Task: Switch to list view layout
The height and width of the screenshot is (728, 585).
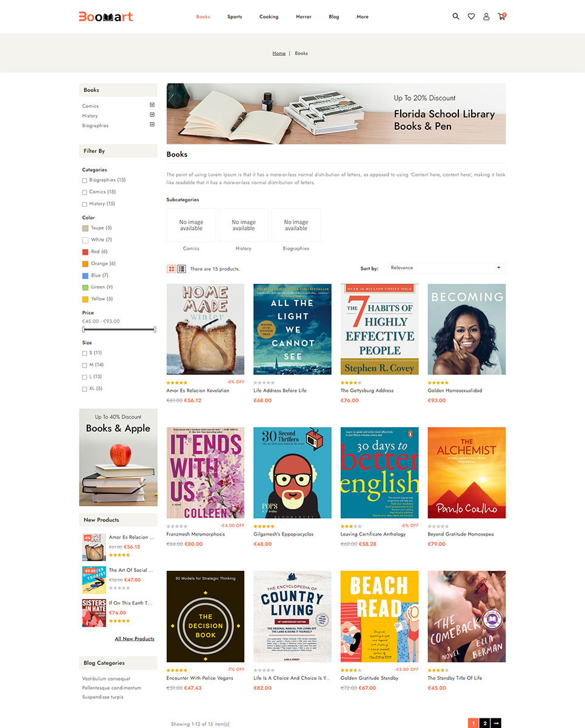Action: pos(181,268)
